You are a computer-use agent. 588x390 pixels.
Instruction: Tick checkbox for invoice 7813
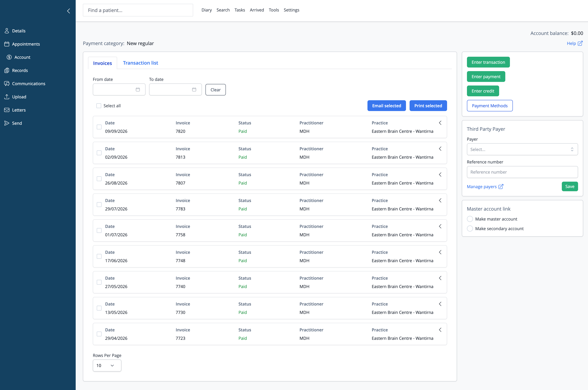coord(99,153)
